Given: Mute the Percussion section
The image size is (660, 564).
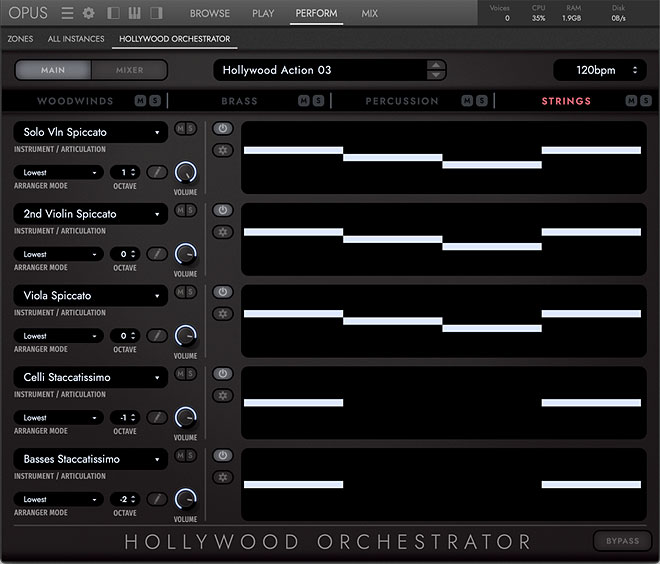Looking at the screenshot, I should click(467, 101).
